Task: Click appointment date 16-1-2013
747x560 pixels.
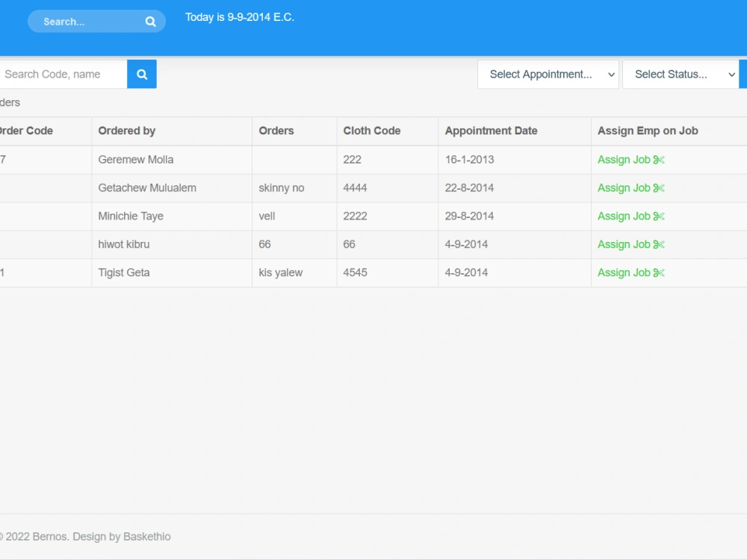Action: 469,160
